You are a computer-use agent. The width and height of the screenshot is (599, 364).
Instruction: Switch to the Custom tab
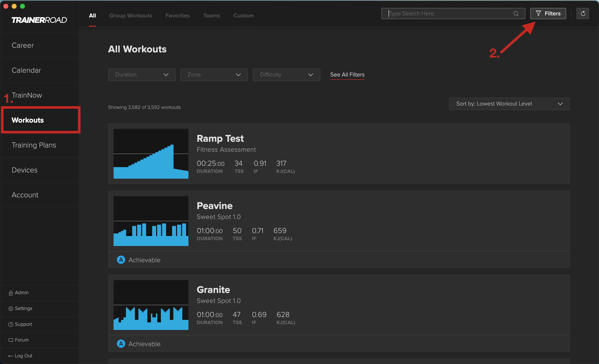point(243,16)
